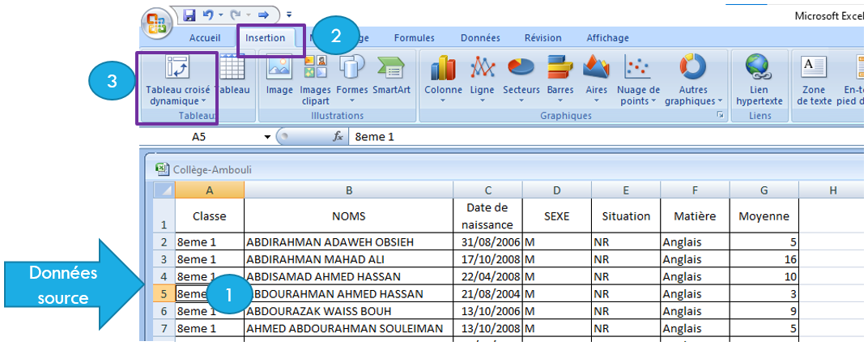Open Autres graphiques chart menu
The image size is (868, 350).
pos(694,79)
